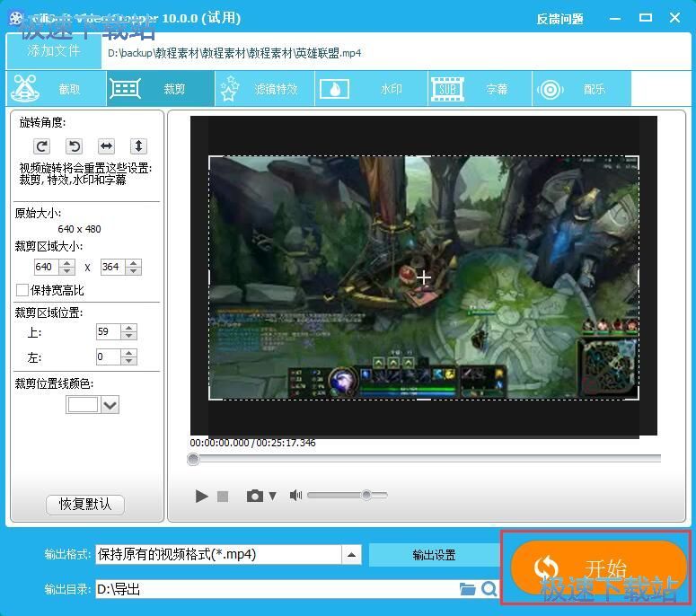The width and height of the screenshot is (696, 616).
Task: Click the orange 开始 start button
Action: point(598,568)
